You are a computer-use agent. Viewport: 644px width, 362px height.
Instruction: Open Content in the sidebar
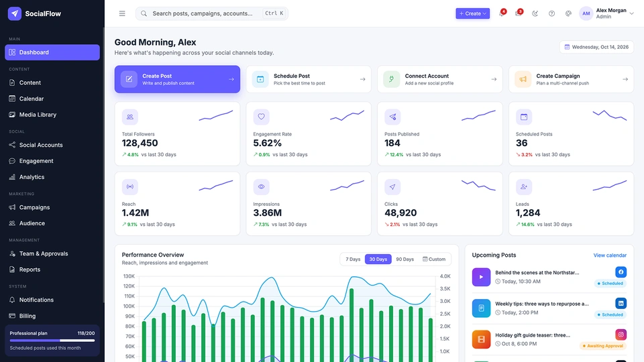(x=52, y=82)
